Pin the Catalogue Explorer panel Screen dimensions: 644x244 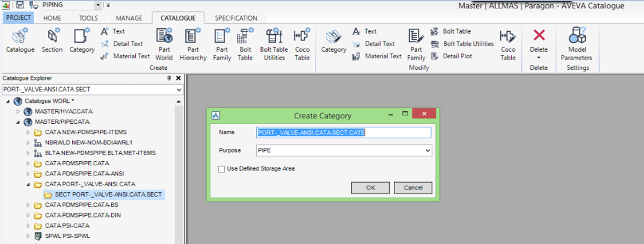(x=169, y=78)
